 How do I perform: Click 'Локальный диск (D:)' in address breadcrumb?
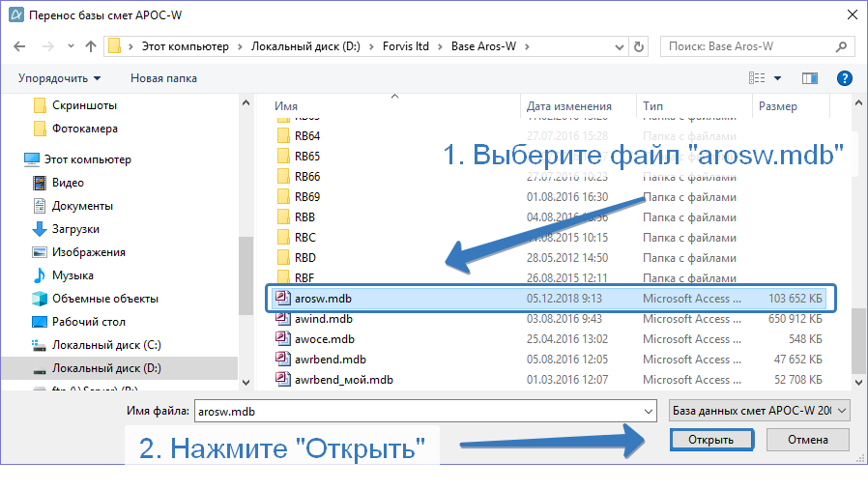[x=305, y=46]
